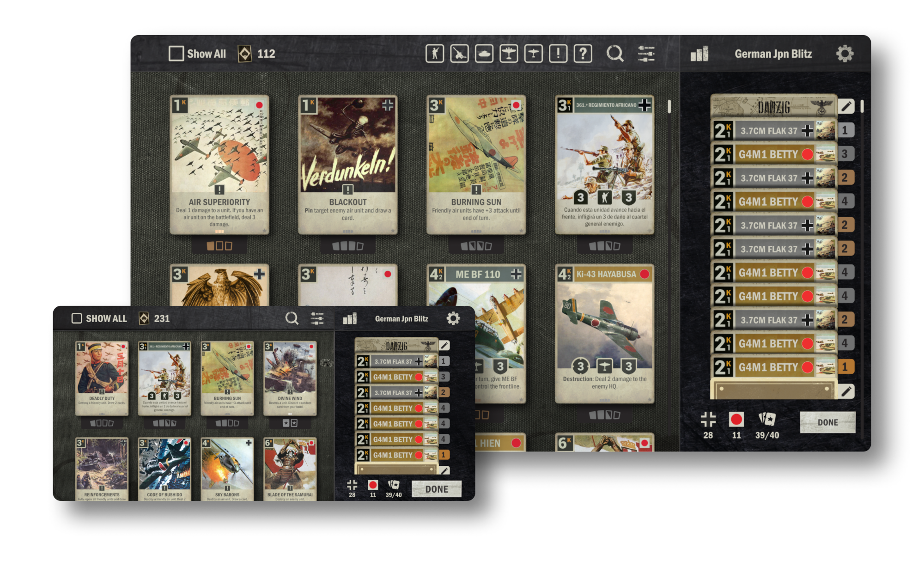The image size is (924, 567).
Task: Check SHOW ALL box in smaller window
Action: [x=77, y=318]
